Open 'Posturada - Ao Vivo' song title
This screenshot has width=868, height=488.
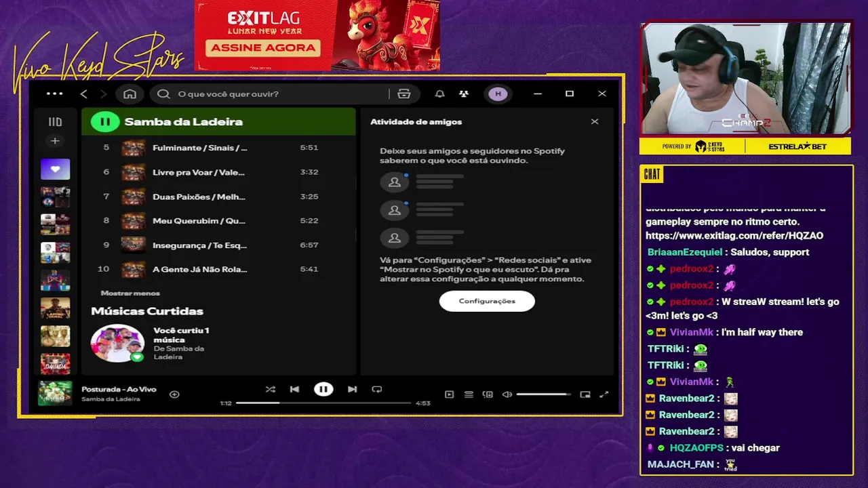point(119,389)
